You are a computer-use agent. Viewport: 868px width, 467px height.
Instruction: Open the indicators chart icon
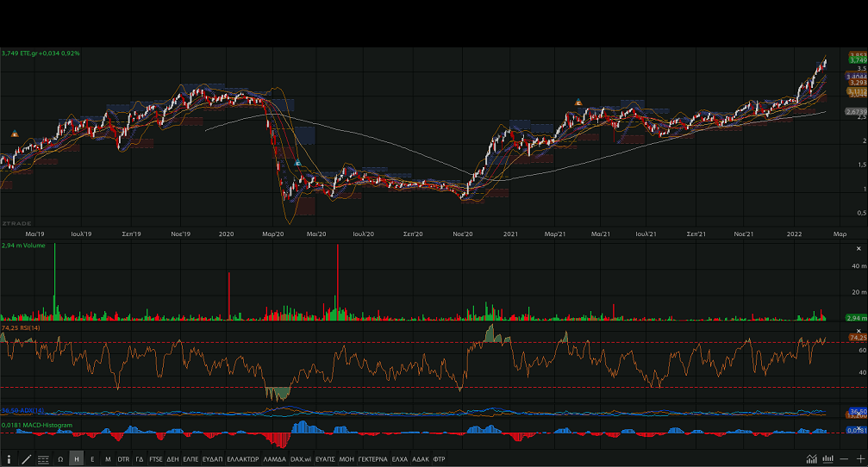coord(812,459)
